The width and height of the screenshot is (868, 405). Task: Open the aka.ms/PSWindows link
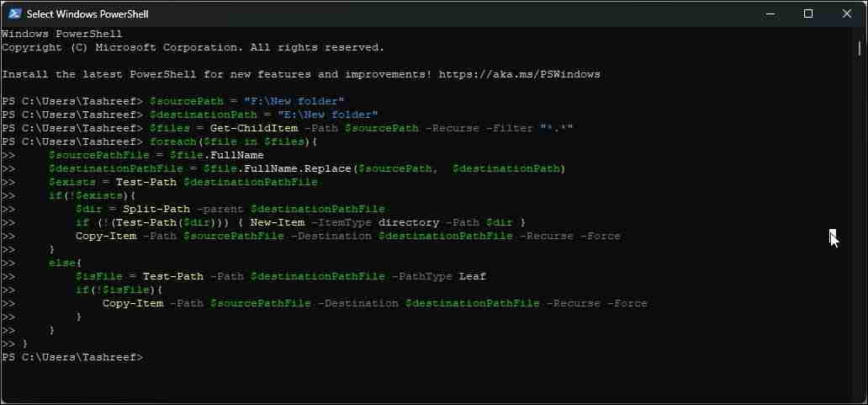tap(519, 74)
